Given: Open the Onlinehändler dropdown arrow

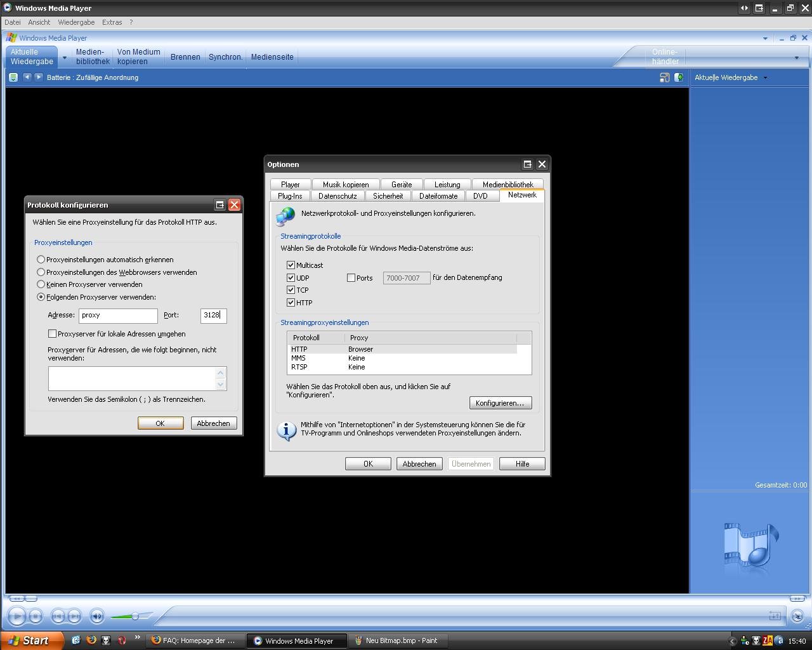Looking at the screenshot, I should (797, 58).
